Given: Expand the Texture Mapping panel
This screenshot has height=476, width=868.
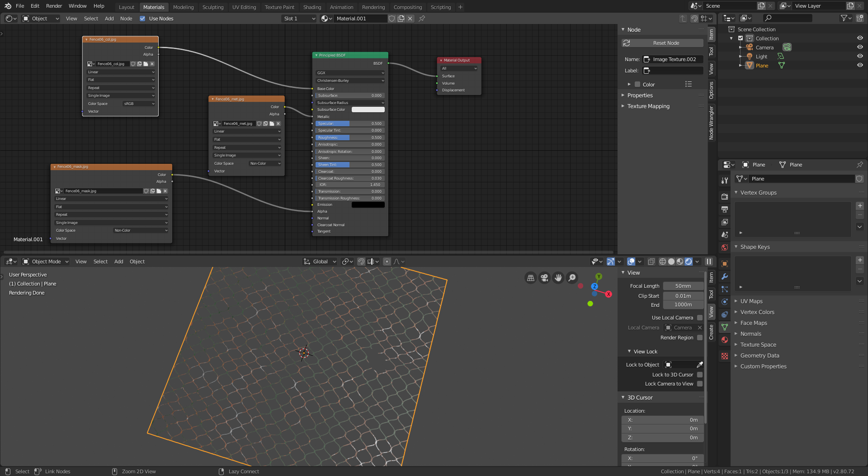Looking at the screenshot, I should click(x=648, y=106).
